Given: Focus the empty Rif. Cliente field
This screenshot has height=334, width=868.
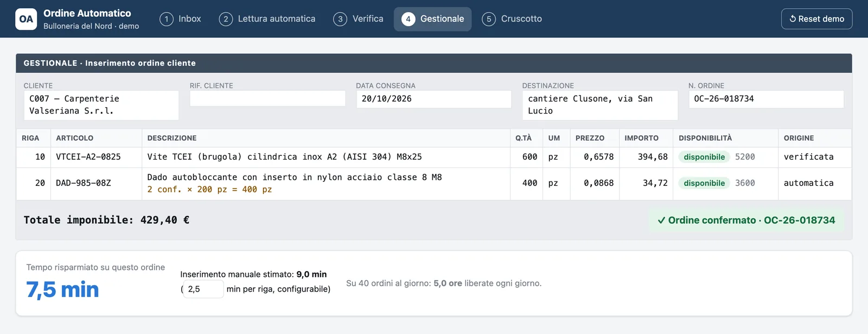Looking at the screenshot, I should [267, 98].
